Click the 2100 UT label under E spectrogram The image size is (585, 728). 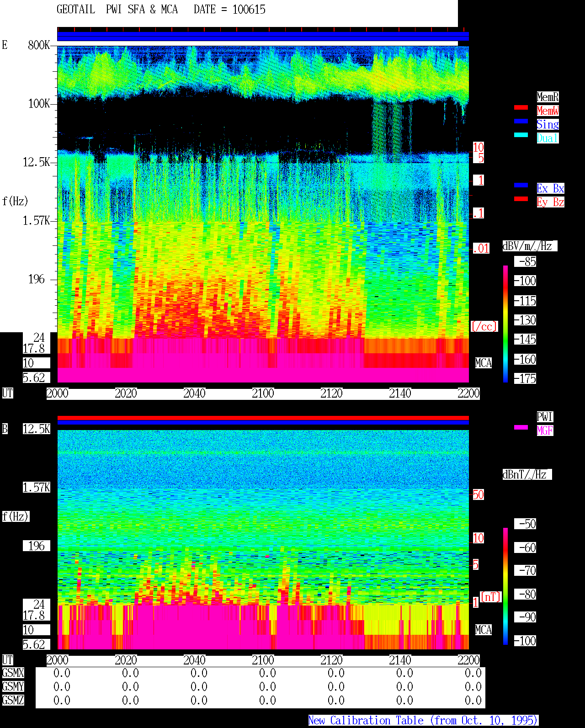263,393
